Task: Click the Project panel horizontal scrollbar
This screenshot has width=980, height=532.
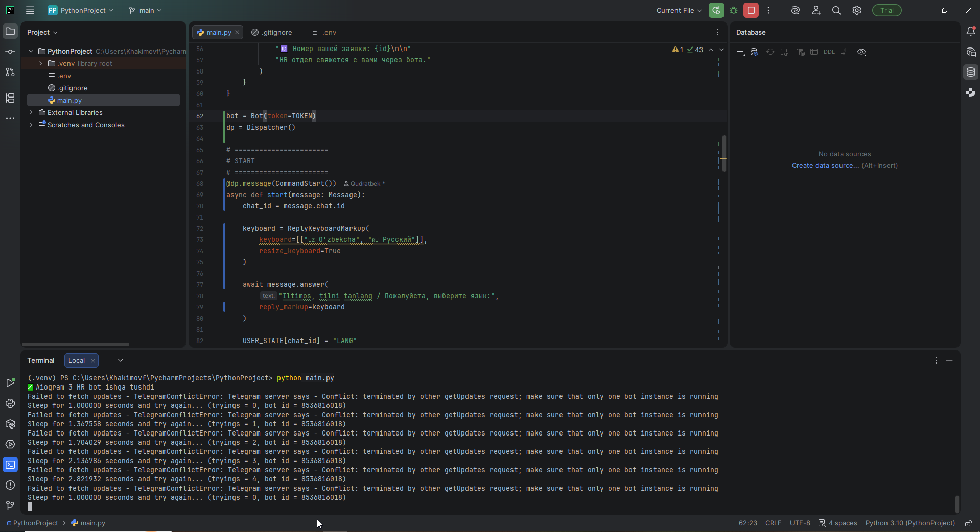Action: pyautogui.click(x=76, y=344)
